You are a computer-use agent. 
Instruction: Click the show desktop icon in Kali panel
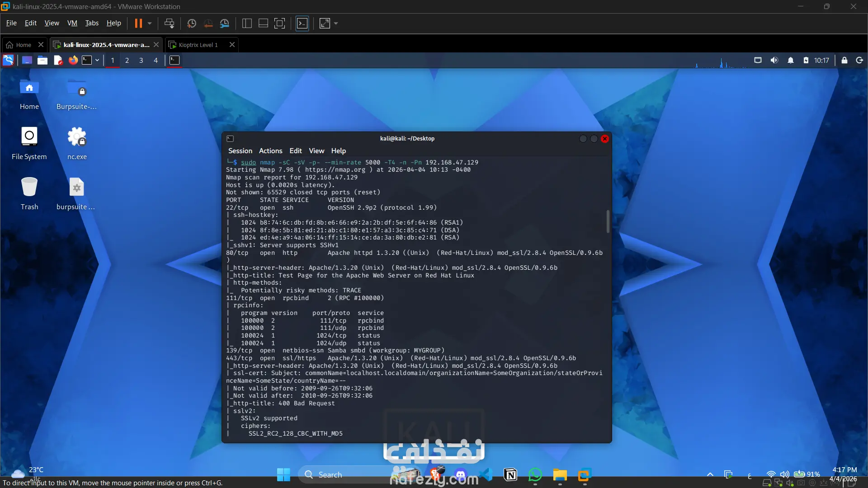(x=27, y=60)
